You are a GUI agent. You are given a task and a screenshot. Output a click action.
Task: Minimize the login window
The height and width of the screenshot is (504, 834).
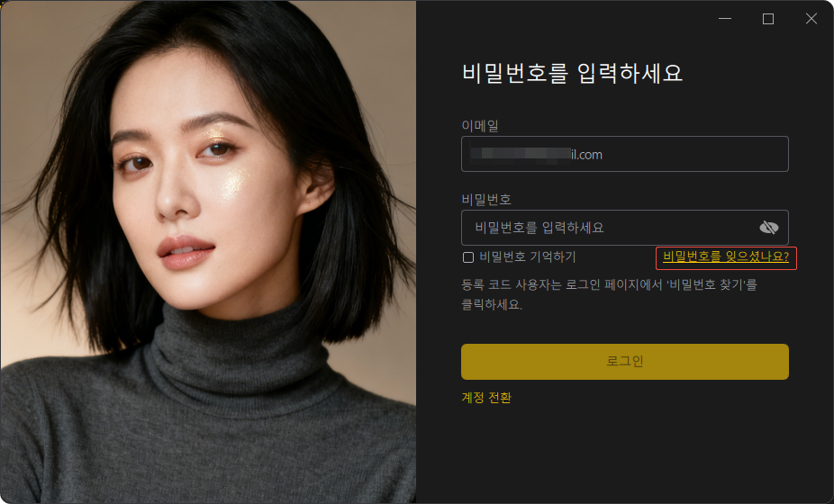[x=725, y=19]
